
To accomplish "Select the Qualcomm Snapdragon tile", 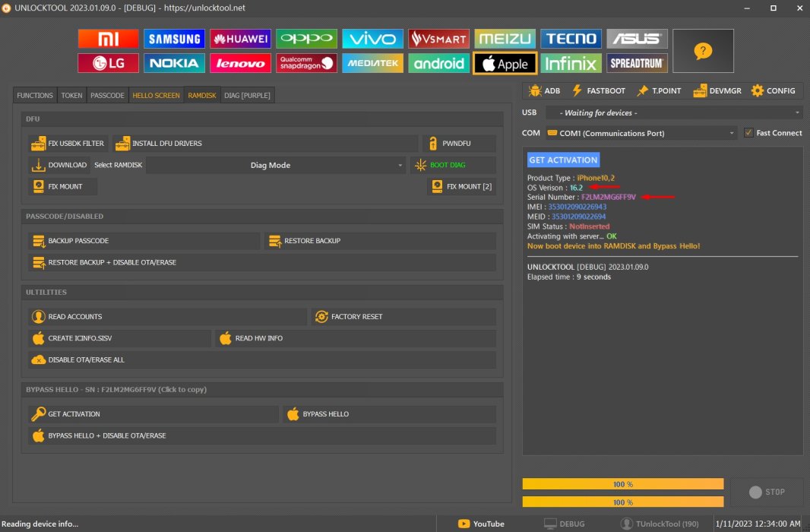I will [306, 63].
